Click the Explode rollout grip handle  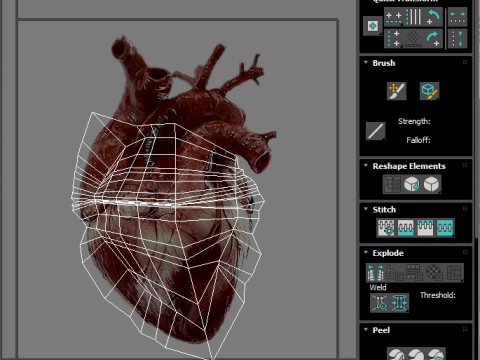(x=465, y=252)
